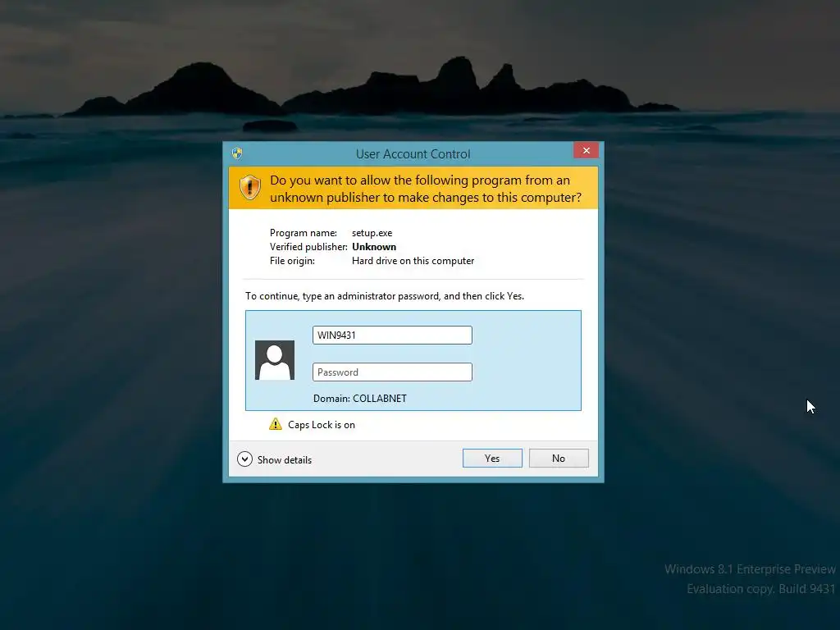Expand Show details chevron
This screenshot has height=630, width=840.
pos(244,459)
